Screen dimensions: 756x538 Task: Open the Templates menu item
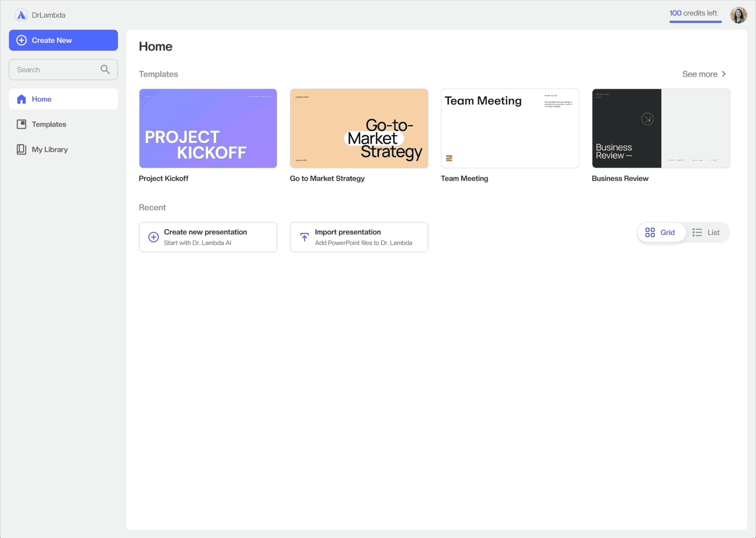pyautogui.click(x=49, y=124)
